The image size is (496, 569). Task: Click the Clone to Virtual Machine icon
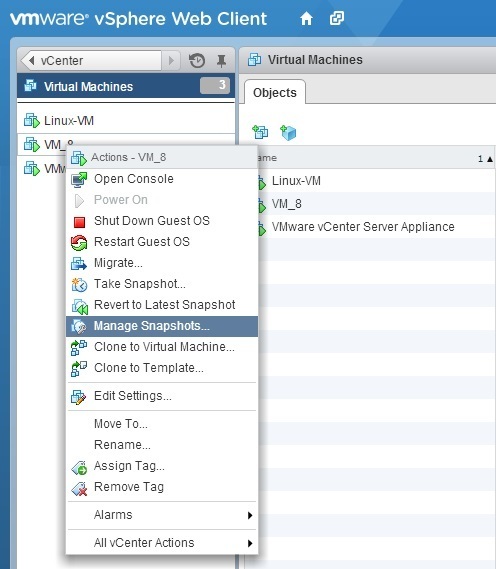tap(79, 348)
